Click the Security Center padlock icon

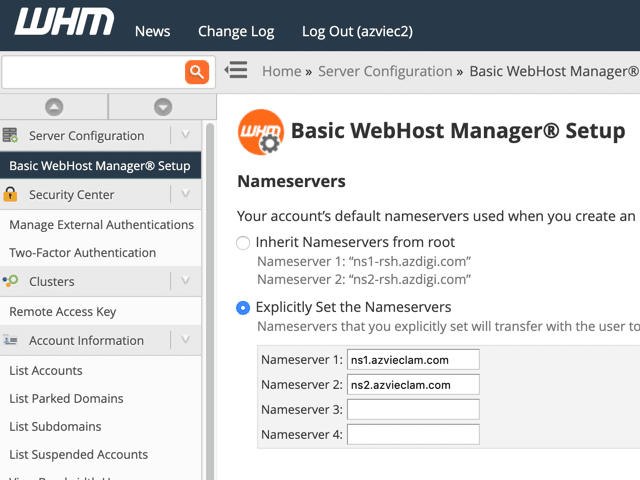click(x=11, y=194)
